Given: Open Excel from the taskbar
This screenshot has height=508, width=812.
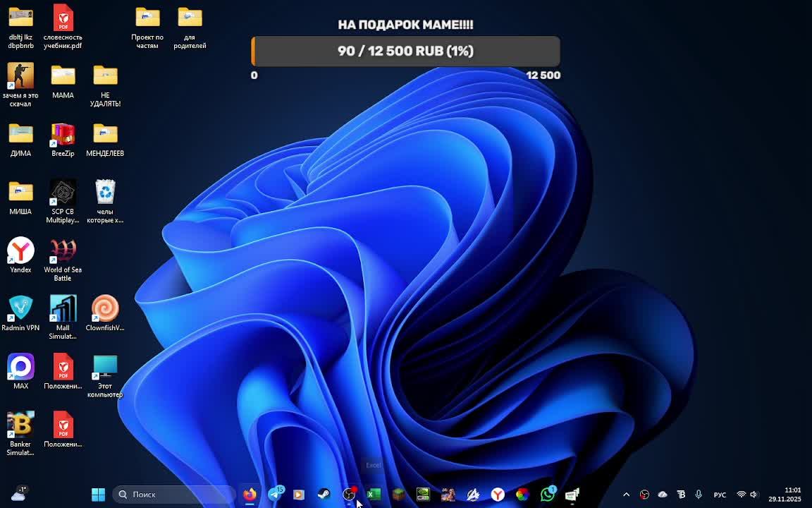Looking at the screenshot, I should click(x=374, y=495).
